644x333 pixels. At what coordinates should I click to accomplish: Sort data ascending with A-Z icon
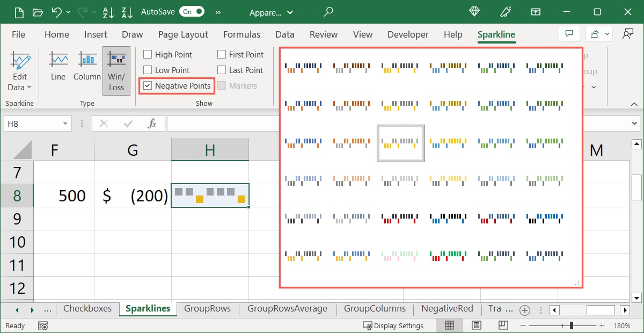point(108,12)
